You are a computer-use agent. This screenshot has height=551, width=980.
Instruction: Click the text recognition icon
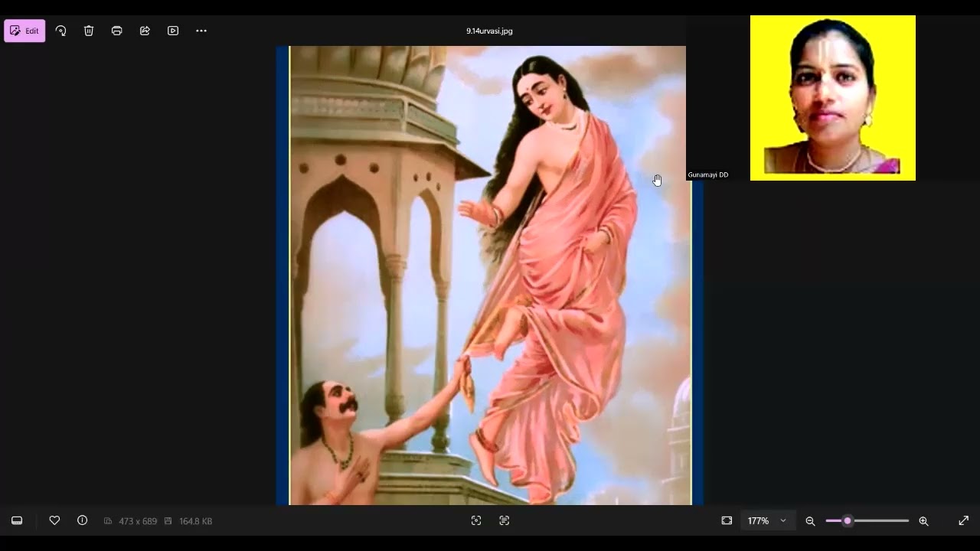tap(504, 520)
